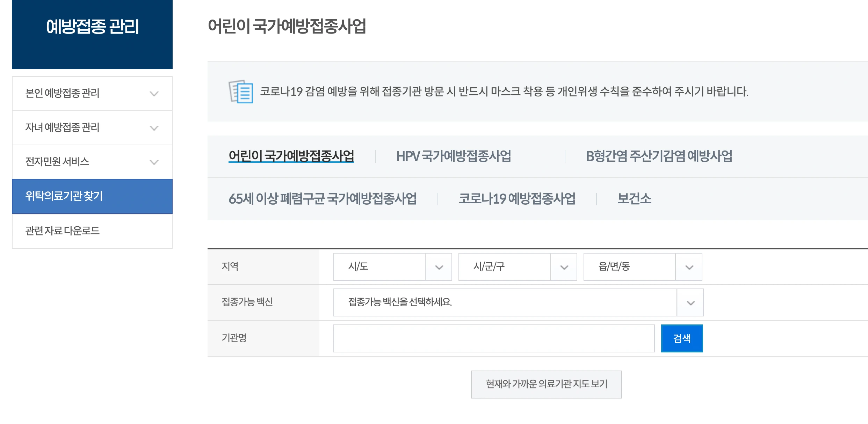
Task: Click the document notice icon
Action: pyautogui.click(x=241, y=92)
